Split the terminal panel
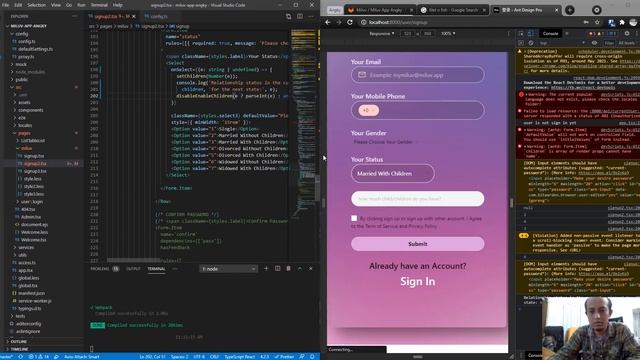 pos(278,269)
